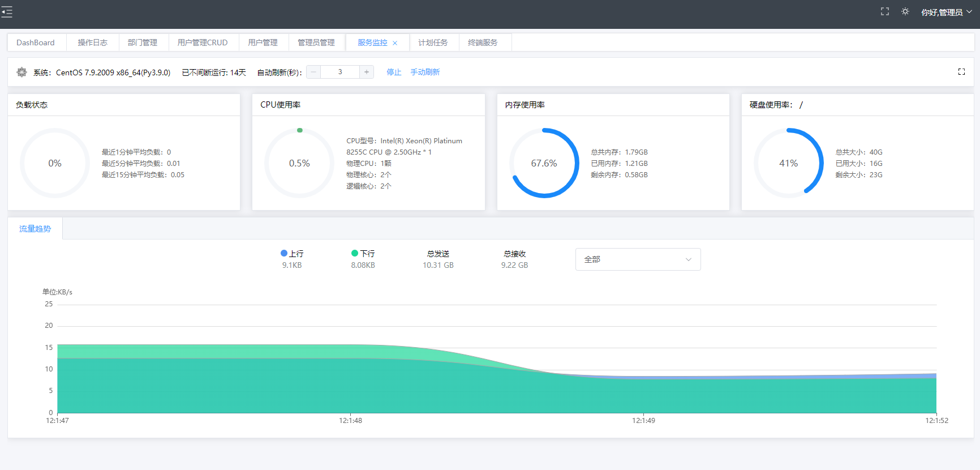Click 最近1分钟平均负载: 0 text

[136, 152]
